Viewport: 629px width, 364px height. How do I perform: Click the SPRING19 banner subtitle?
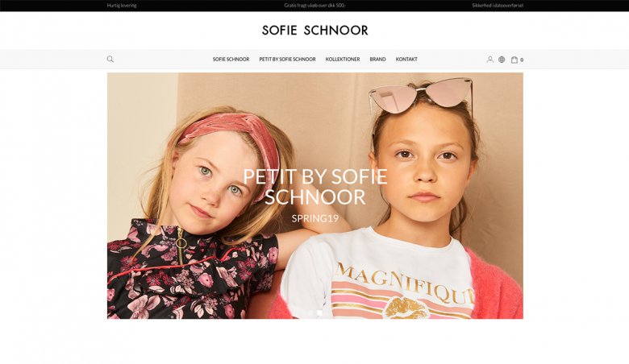pos(314,218)
